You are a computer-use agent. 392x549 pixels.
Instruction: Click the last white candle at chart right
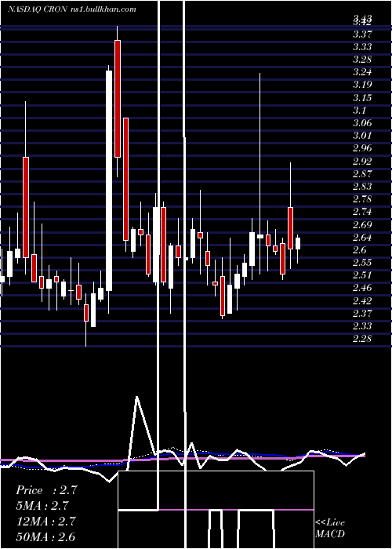298,243
